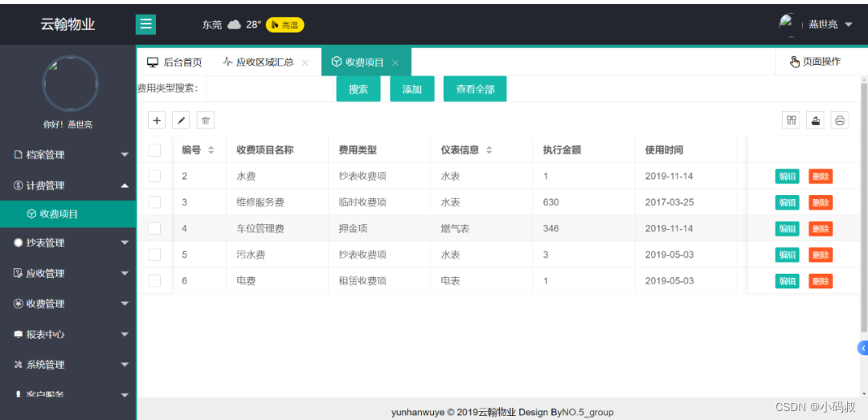Expand the 系统管理 sidebar menu

click(x=68, y=365)
